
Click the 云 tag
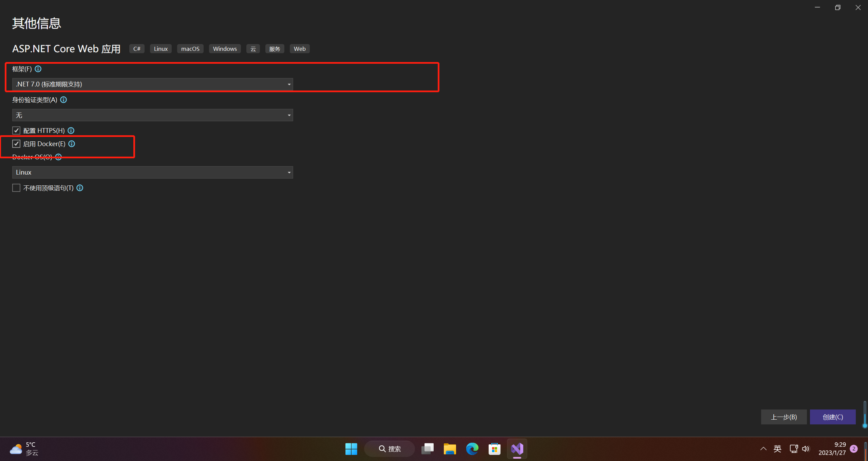click(253, 49)
